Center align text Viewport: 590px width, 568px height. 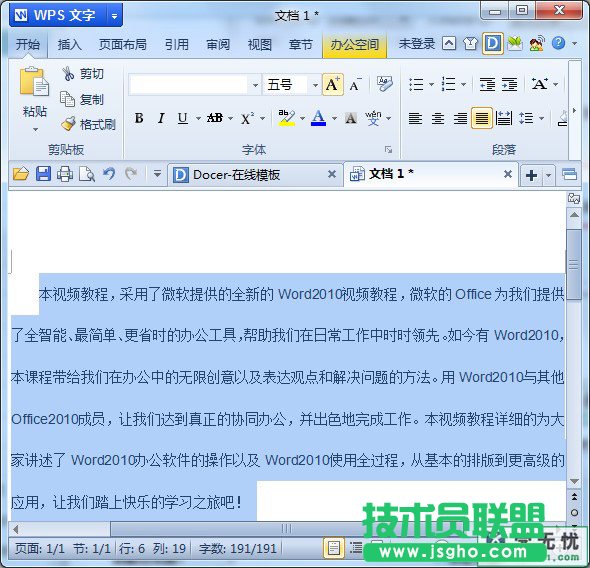click(438, 118)
